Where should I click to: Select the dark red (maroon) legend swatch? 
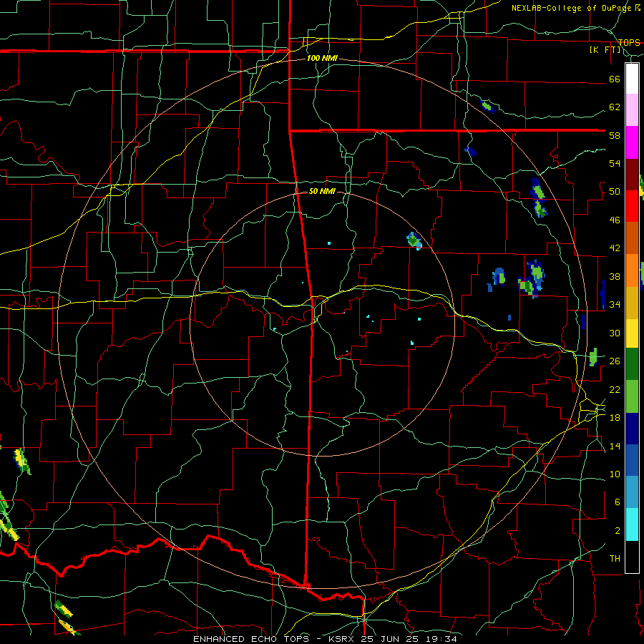pos(632,174)
